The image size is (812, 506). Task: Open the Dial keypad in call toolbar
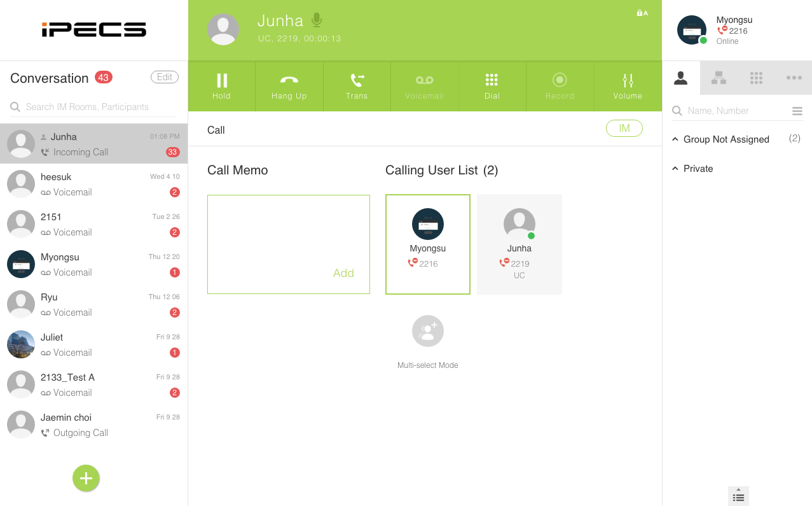(492, 86)
